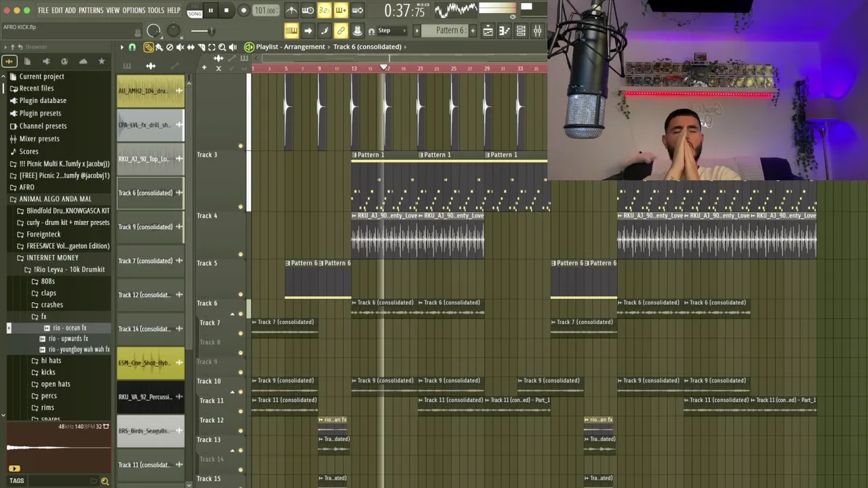Toggle typing keyboard to piano icon

pyautogui.click(x=292, y=30)
